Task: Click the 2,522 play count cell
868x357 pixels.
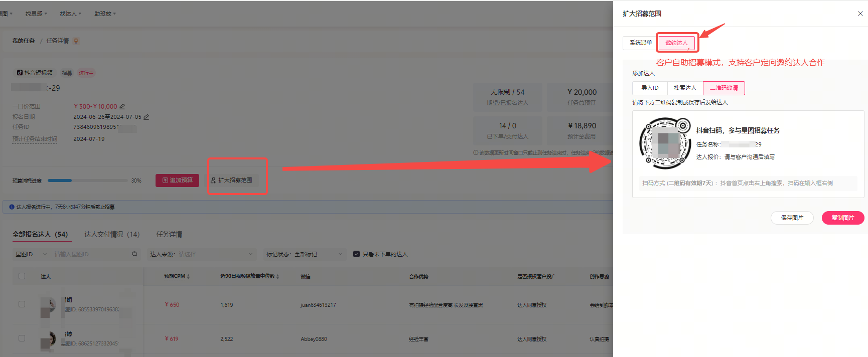Action: (x=226, y=339)
